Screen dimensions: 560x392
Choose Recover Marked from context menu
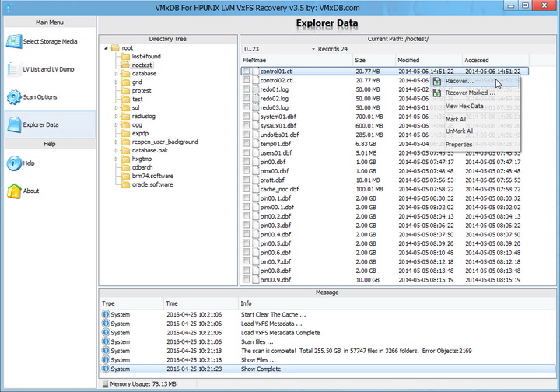(x=470, y=93)
